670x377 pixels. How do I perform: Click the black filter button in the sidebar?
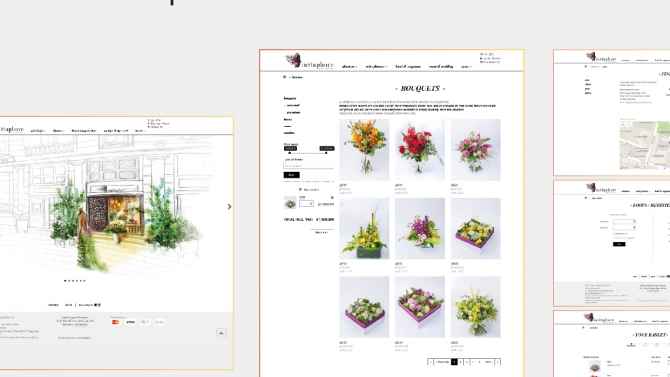click(x=291, y=175)
